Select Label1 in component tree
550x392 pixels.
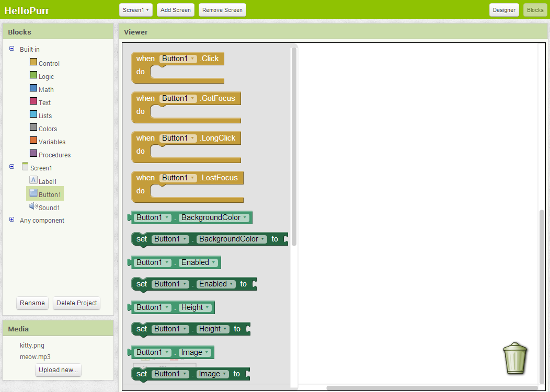(x=48, y=181)
